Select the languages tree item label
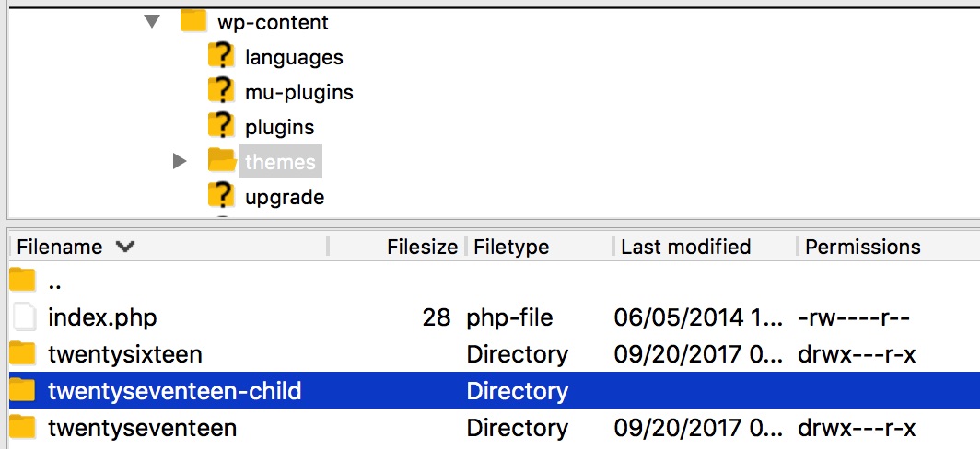Viewport: 980px width, 449px height. [x=294, y=57]
